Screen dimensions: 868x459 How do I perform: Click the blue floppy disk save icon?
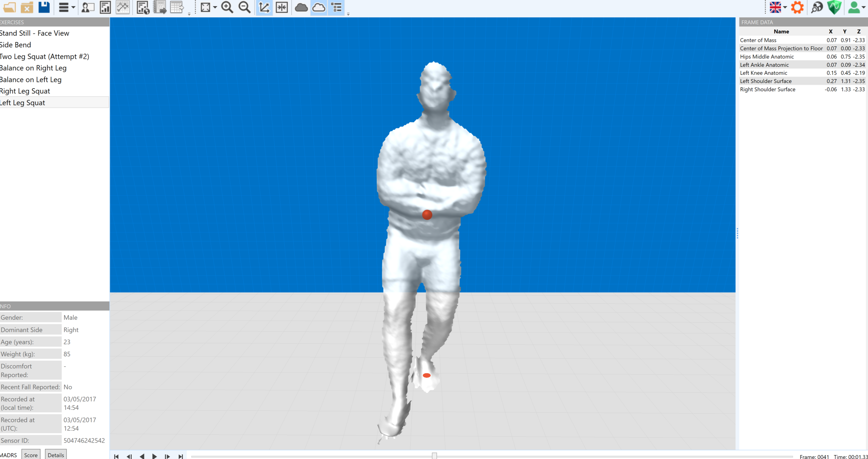tap(44, 7)
